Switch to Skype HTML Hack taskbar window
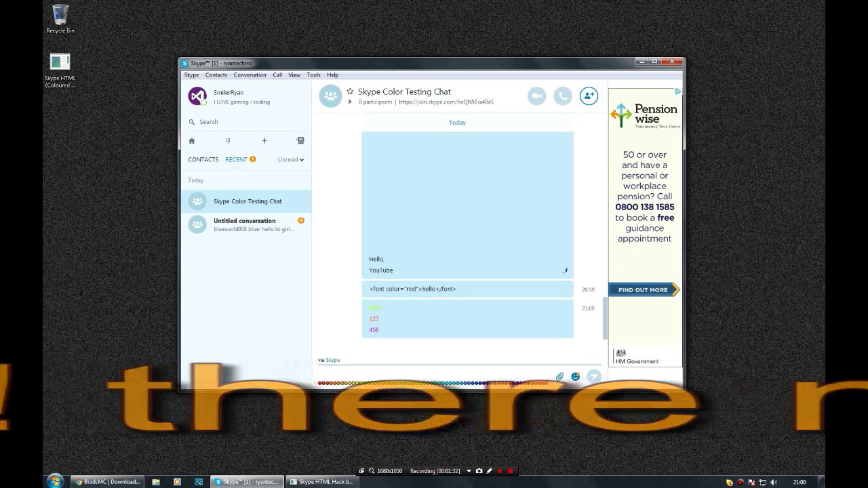This screenshot has width=868, height=488. click(322, 482)
